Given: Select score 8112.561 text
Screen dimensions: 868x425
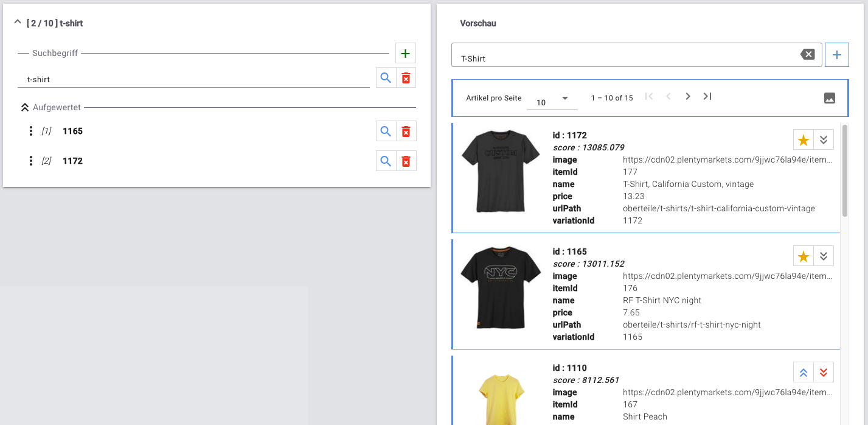Looking at the screenshot, I should tap(586, 380).
